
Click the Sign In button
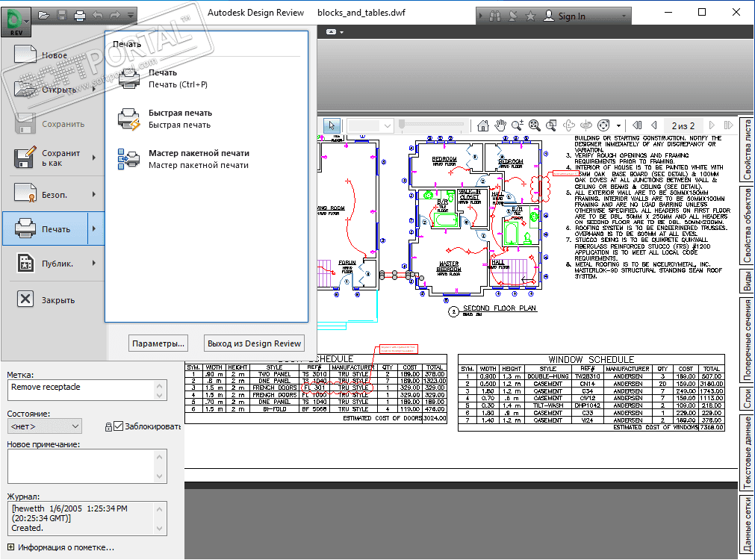coord(565,16)
